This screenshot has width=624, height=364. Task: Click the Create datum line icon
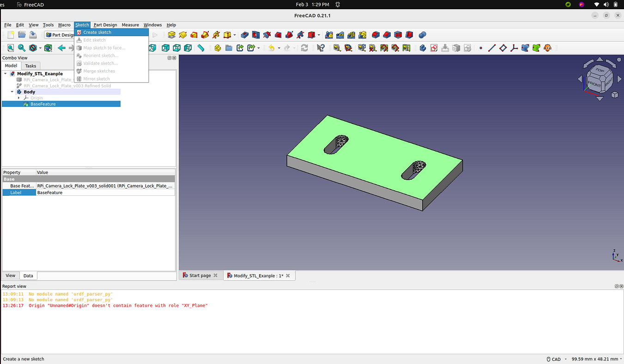click(x=492, y=48)
